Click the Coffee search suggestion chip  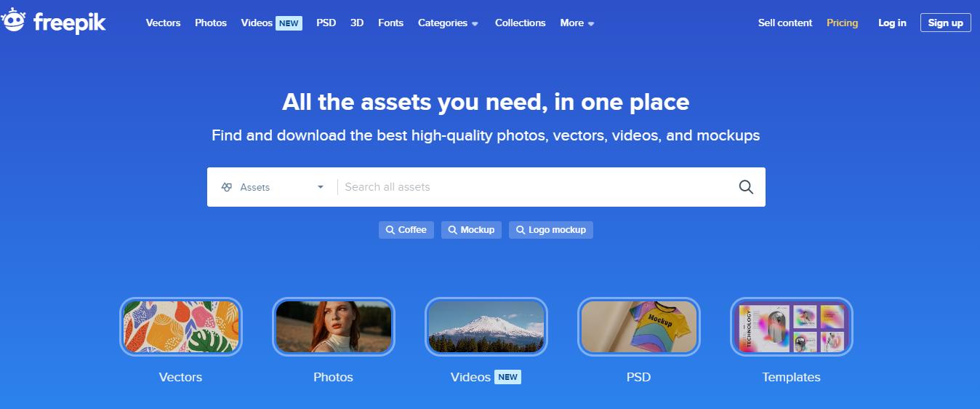[x=406, y=230]
